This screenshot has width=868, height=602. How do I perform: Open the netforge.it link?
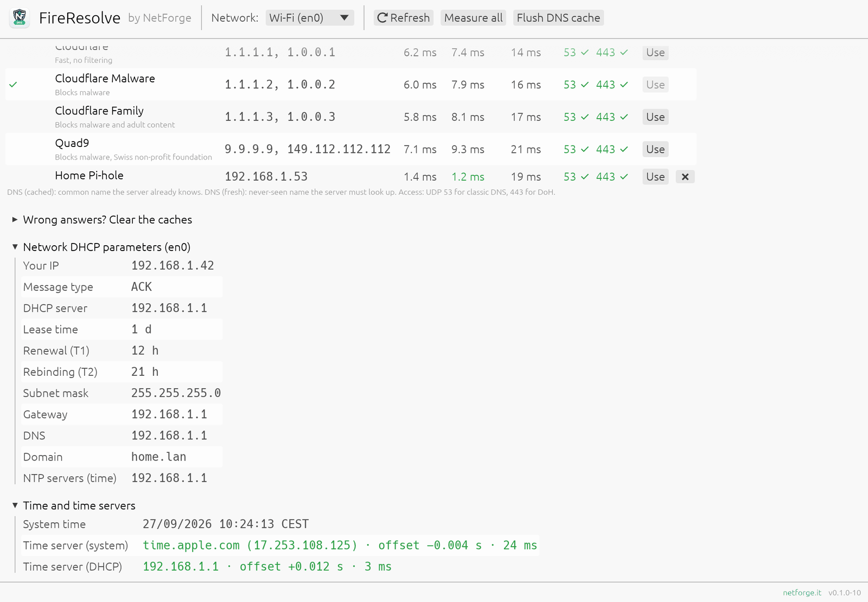(802, 593)
